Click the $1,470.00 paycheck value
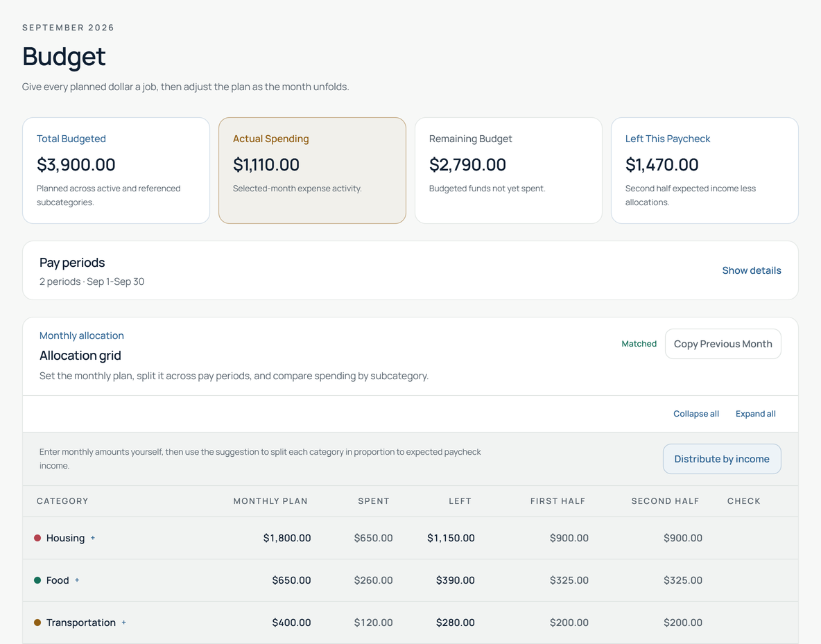Image resolution: width=821 pixels, height=644 pixels. click(662, 164)
